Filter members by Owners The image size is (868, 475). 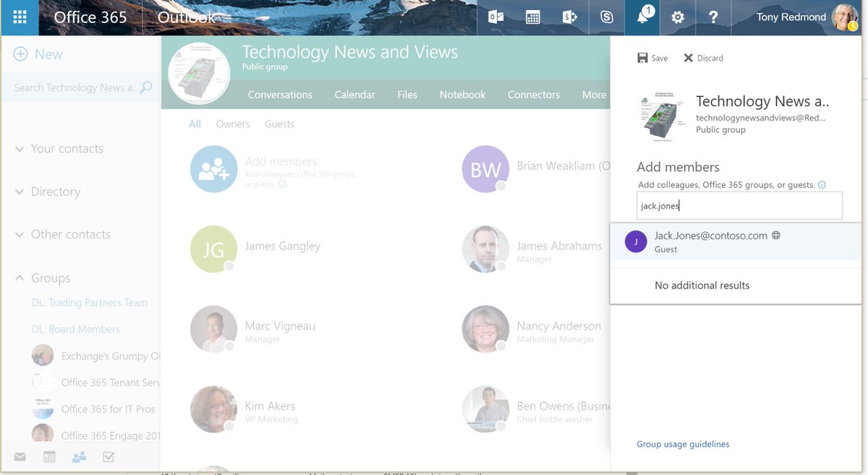[x=233, y=124]
